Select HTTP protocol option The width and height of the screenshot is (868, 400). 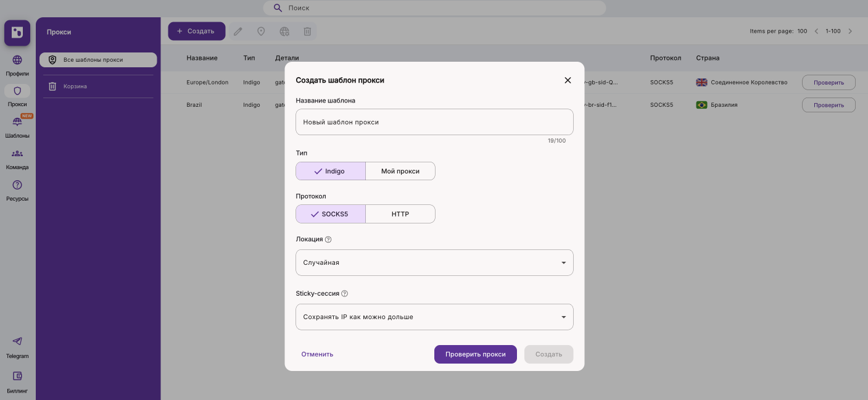point(400,214)
